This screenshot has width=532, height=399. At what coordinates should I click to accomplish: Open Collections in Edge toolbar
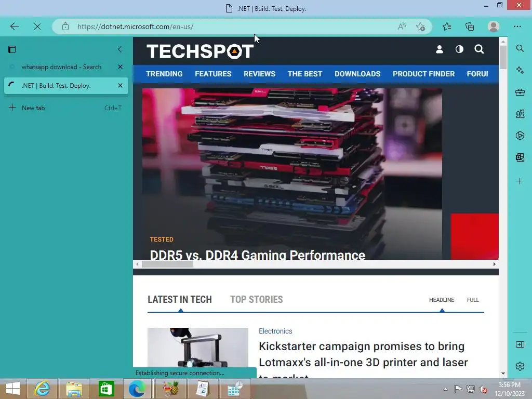(470, 26)
